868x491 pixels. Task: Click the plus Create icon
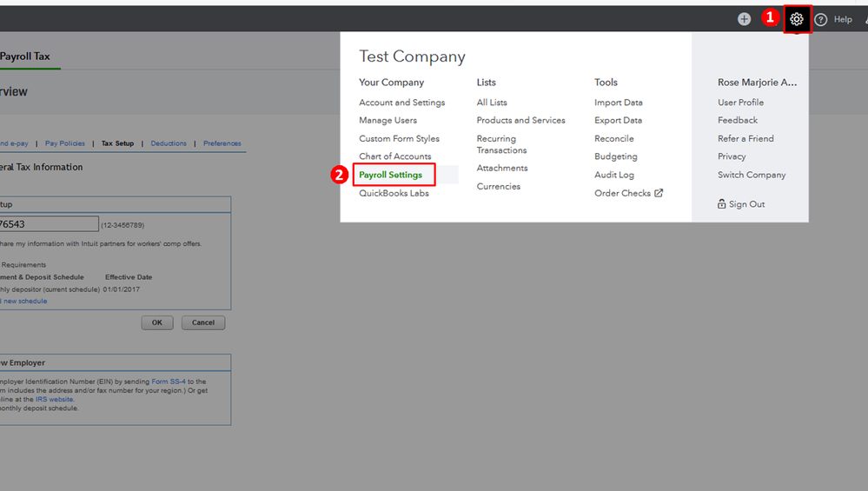click(745, 19)
